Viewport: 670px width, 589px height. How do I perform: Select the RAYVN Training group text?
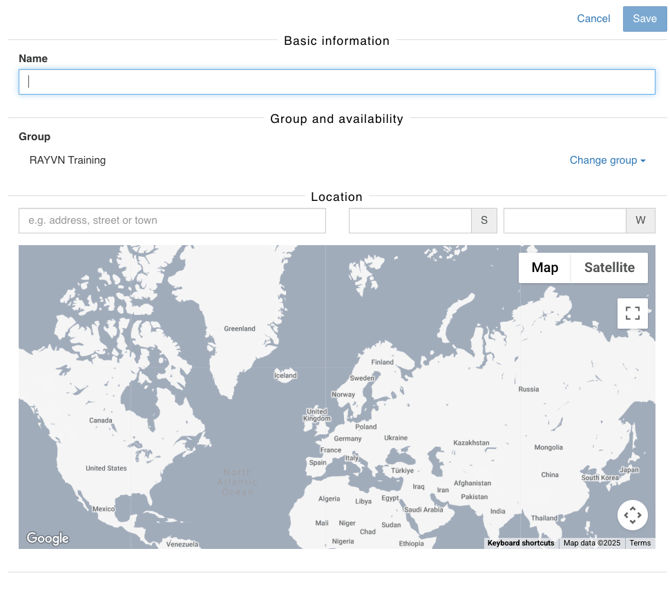pyautogui.click(x=67, y=160)
